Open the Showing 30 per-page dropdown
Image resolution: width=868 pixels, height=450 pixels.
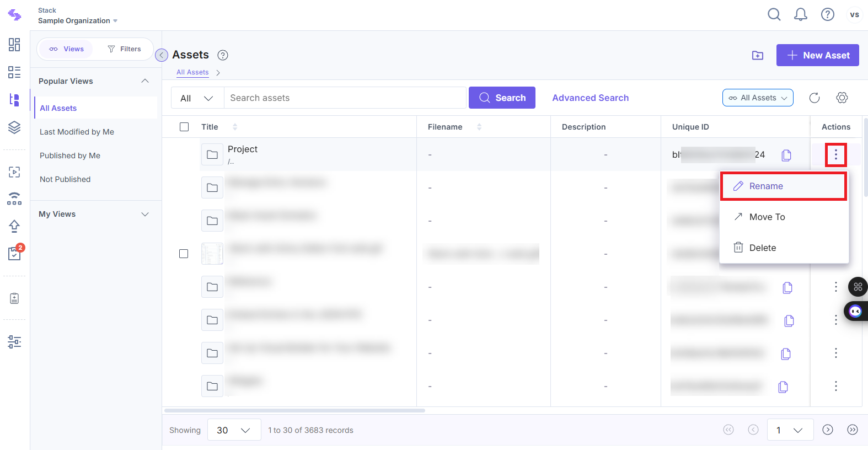234,430
